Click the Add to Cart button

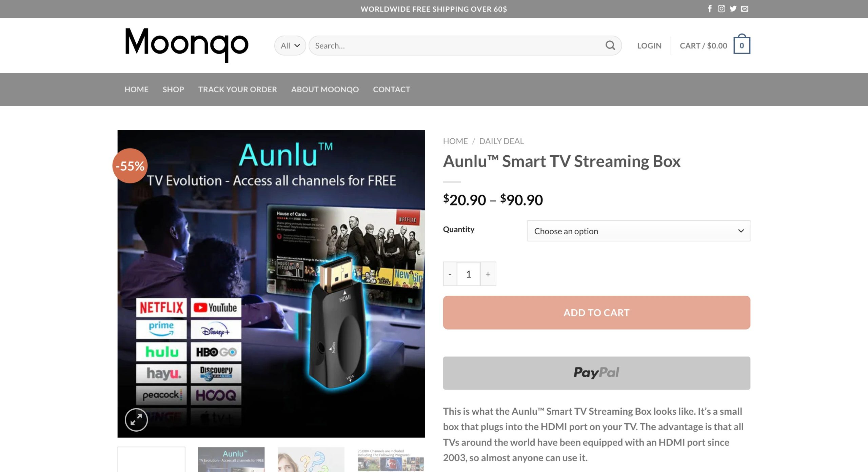(596, 313)
